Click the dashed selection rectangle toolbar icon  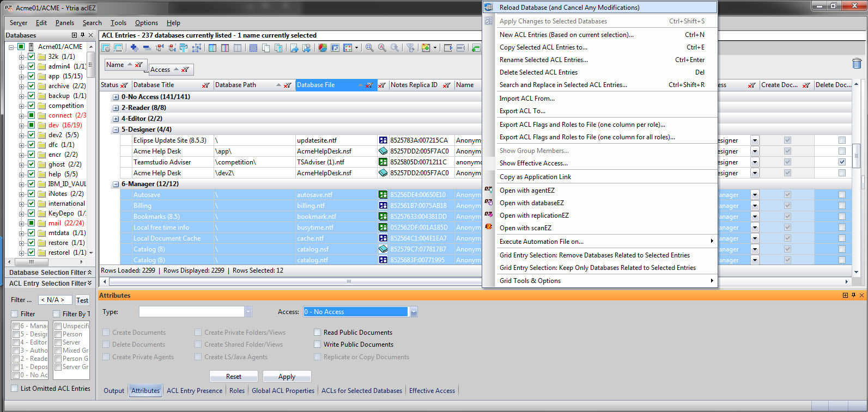(253, 48)
